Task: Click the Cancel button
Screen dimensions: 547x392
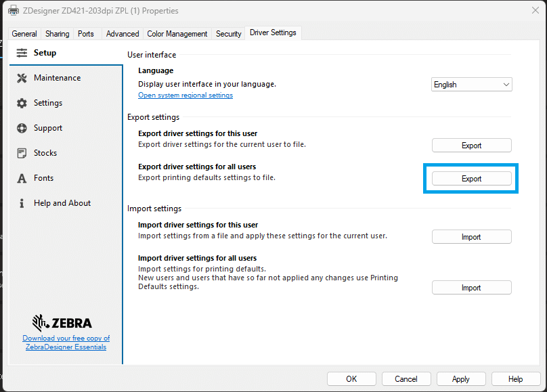Action: tap(406, 379)
